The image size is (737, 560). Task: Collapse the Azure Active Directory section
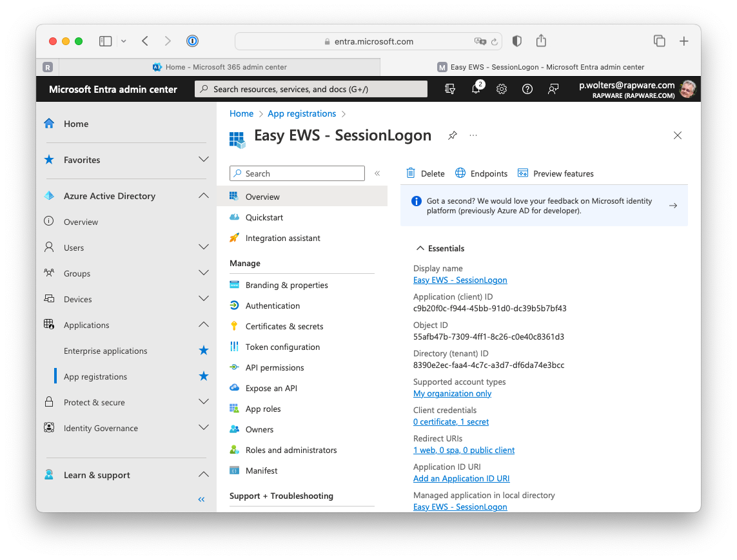point(204,196)
